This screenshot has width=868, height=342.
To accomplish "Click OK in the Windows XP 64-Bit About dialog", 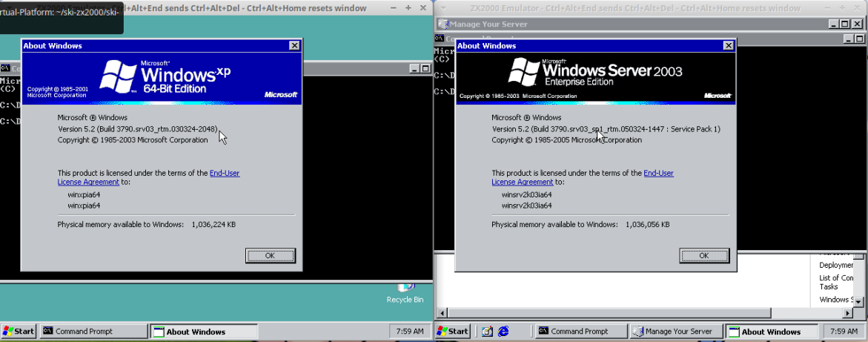I will (270, 255).
